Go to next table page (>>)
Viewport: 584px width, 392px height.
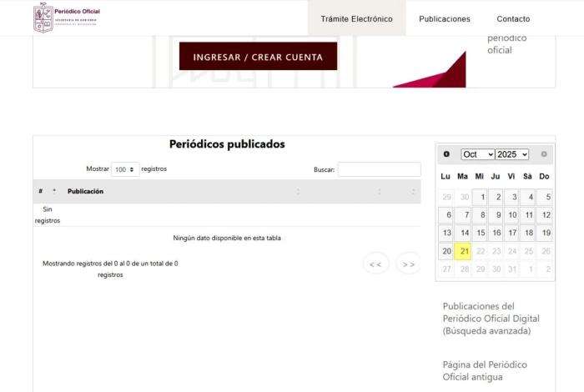pyautogui.click(x=408, y=264)
